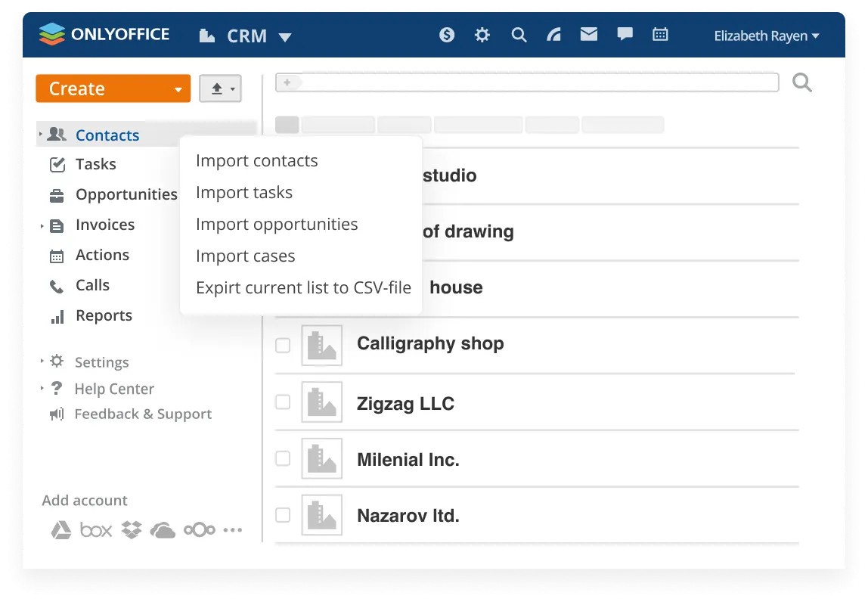The width and height of the screenshot is (868, 602).
Task: Connect the Dropbox account icon
Action: (x=132, y=530)
